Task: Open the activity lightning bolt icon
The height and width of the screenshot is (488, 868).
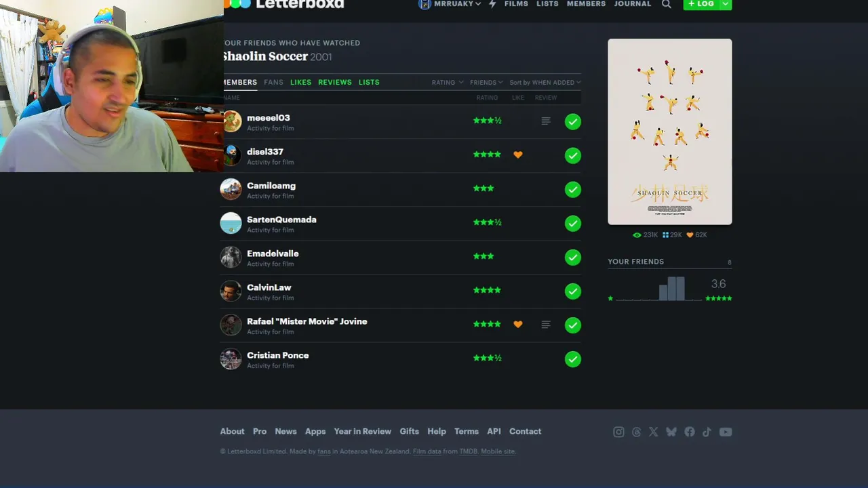Action: tap(492, 4)
